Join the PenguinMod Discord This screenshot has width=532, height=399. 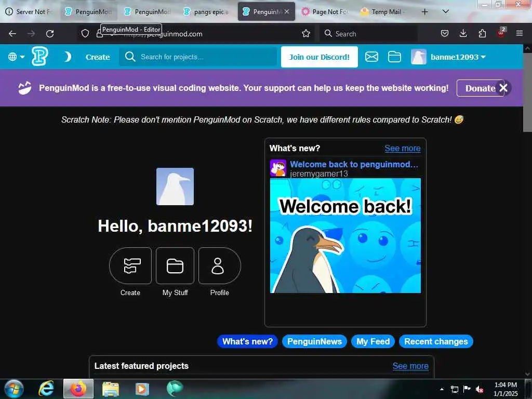coord(320,57)
